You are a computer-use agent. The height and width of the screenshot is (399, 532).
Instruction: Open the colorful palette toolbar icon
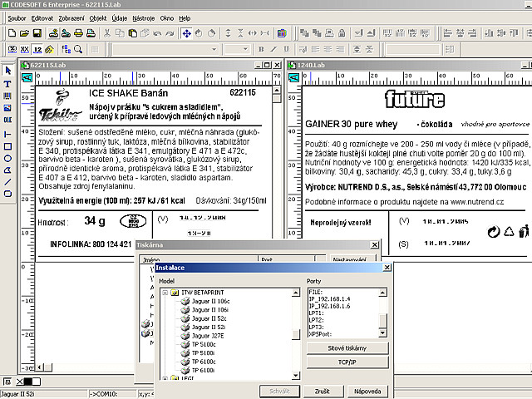tap(282, 33)
